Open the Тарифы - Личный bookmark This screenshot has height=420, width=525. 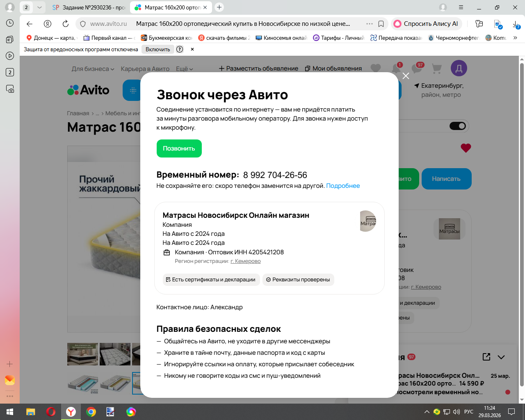[x=339, y=38]
